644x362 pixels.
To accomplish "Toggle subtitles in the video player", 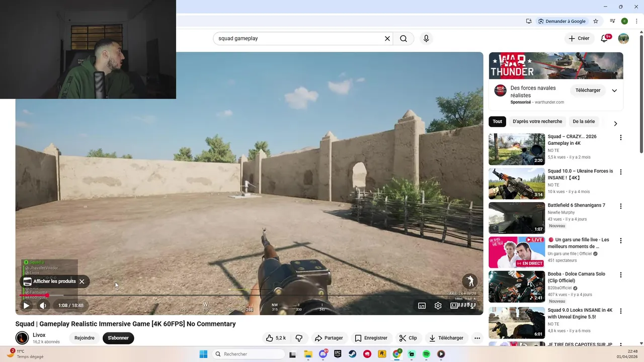I will pyautogui.click(x=422, y=305).
